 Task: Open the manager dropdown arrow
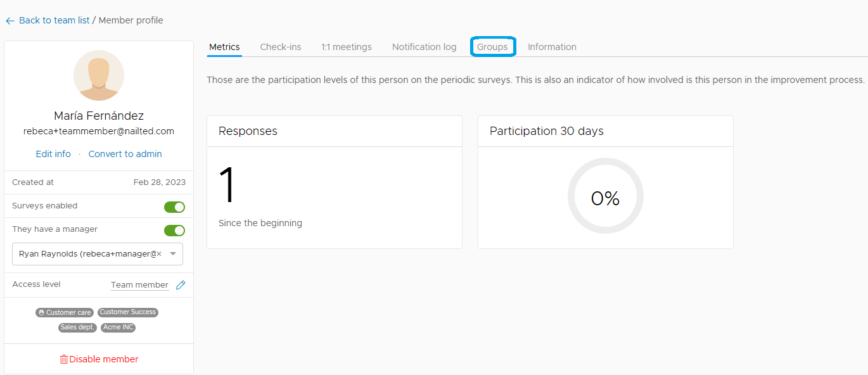tap(173, 253)
